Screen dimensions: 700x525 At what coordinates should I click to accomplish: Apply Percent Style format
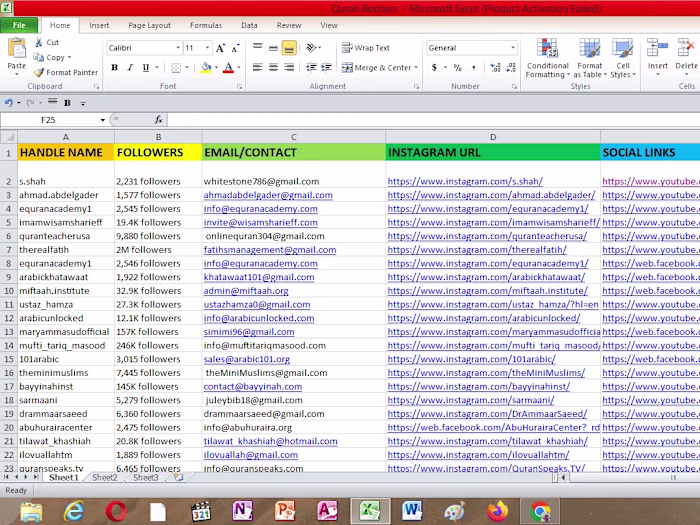tap(458, 67)
